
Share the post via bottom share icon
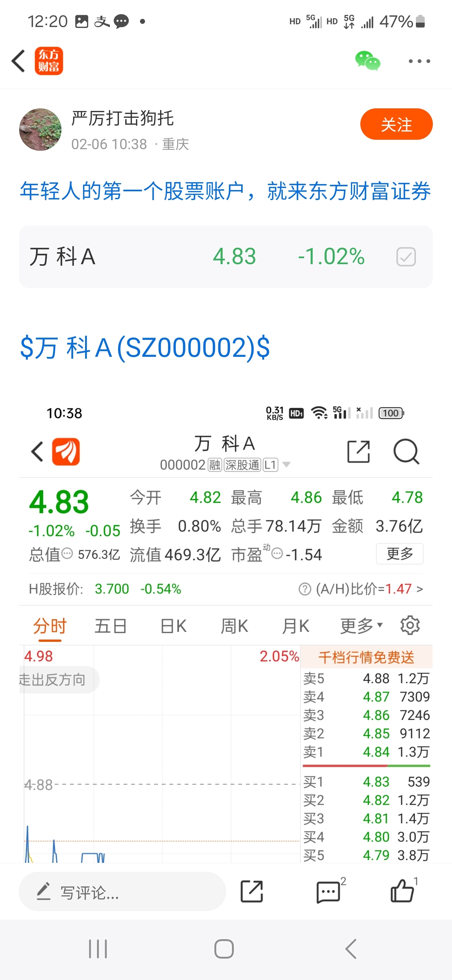point(252,891)
